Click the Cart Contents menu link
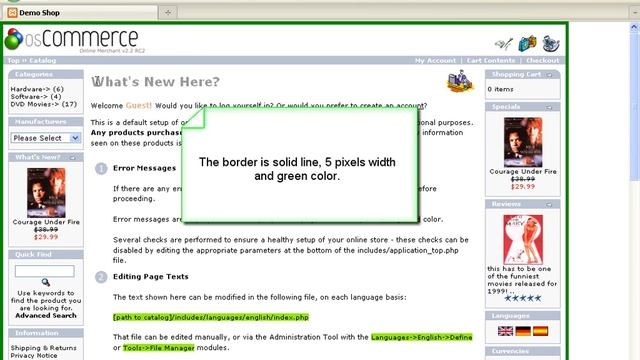The height and width of the screenshot is (360, 640). (491, 60)
